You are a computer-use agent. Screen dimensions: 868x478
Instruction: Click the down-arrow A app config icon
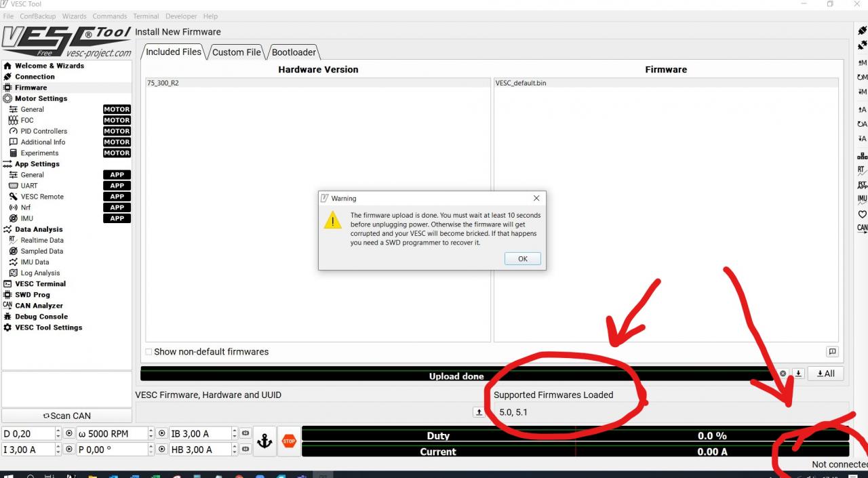click(862, 138)
